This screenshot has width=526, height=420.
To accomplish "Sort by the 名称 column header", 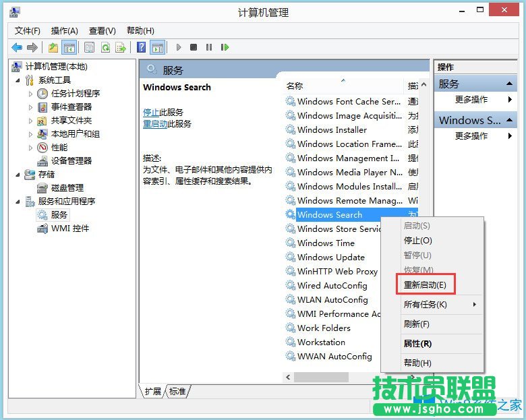I will pos(343,86).
